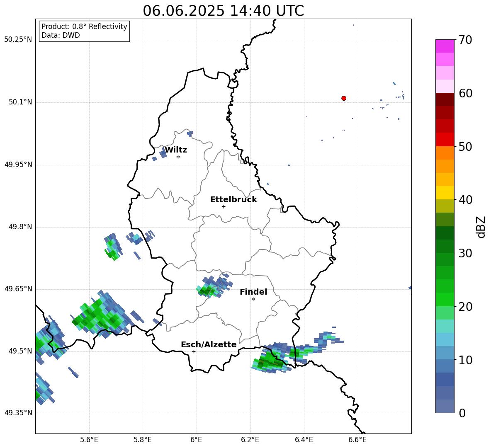
Task: Click the colorbar tick label 40
Action: pos(465,200)
